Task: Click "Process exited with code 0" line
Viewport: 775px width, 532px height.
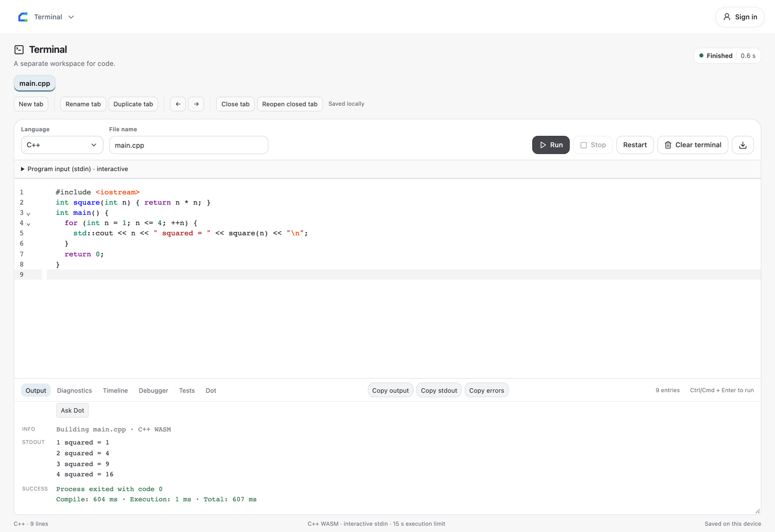Action: point(109,489)
